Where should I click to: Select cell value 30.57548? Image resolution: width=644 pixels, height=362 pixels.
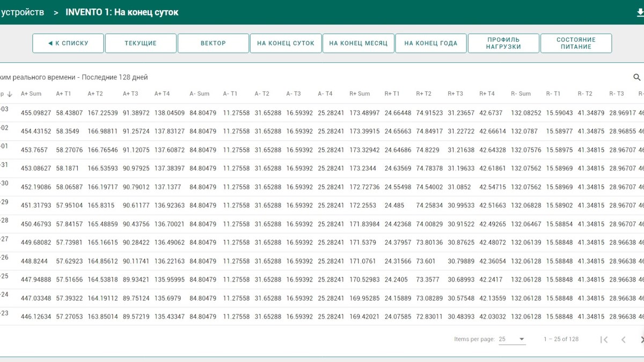point(462,298)
